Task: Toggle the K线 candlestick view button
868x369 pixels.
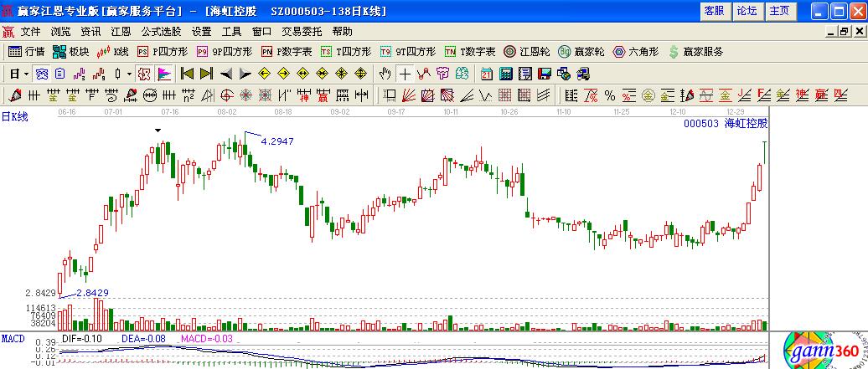Action: pyautogui.click(x=113, y=52)
